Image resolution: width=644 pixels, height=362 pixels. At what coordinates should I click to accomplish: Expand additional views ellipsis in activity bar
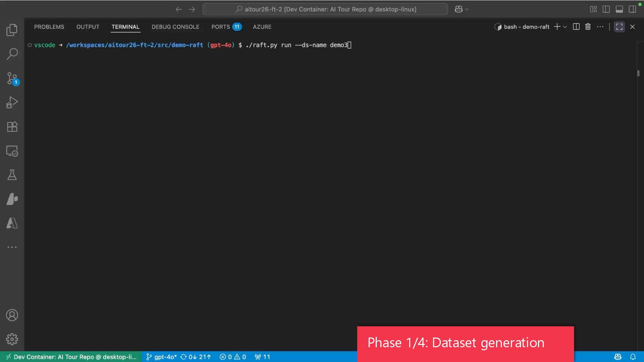pyautogui.click(x=12, y=247)
